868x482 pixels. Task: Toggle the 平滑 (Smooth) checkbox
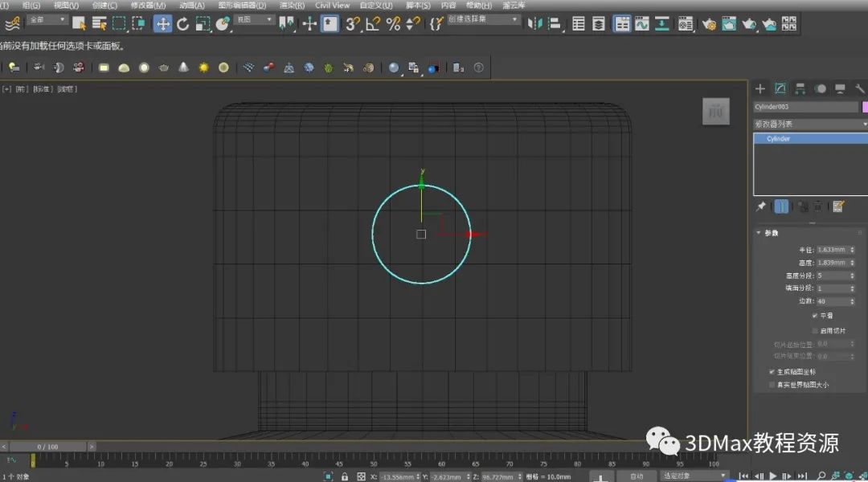[x=814, y=315]
